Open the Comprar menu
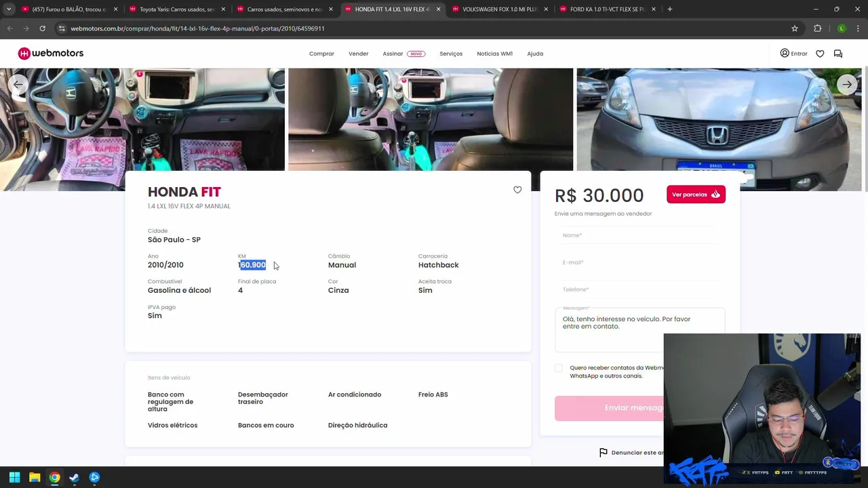Image resolution: width=868 pixels, height=488 pixels. tap(321, 54)
